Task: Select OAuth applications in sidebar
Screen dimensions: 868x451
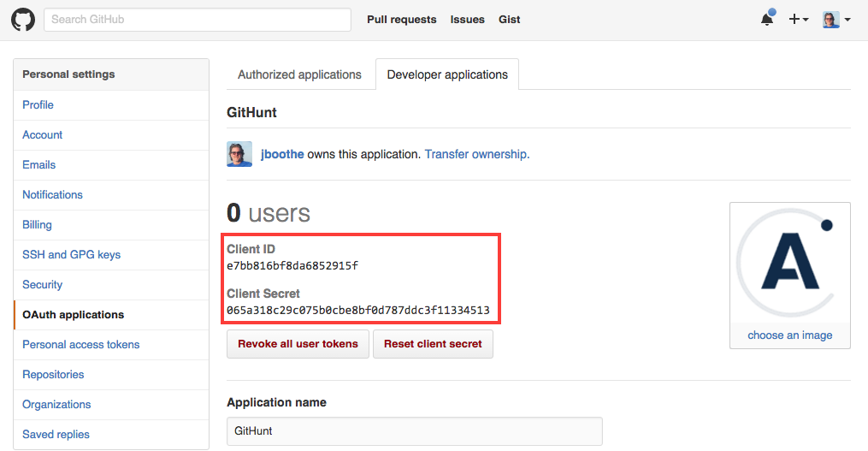Action: [x=111, y=314]
